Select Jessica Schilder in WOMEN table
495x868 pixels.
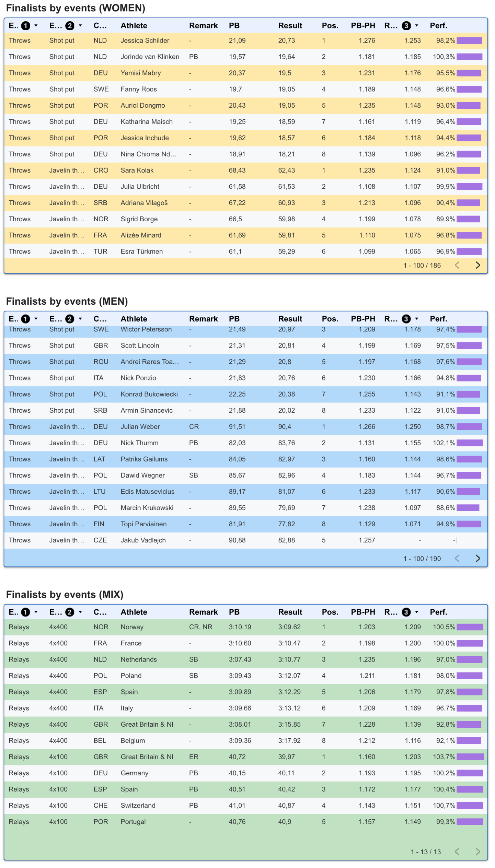145,40
